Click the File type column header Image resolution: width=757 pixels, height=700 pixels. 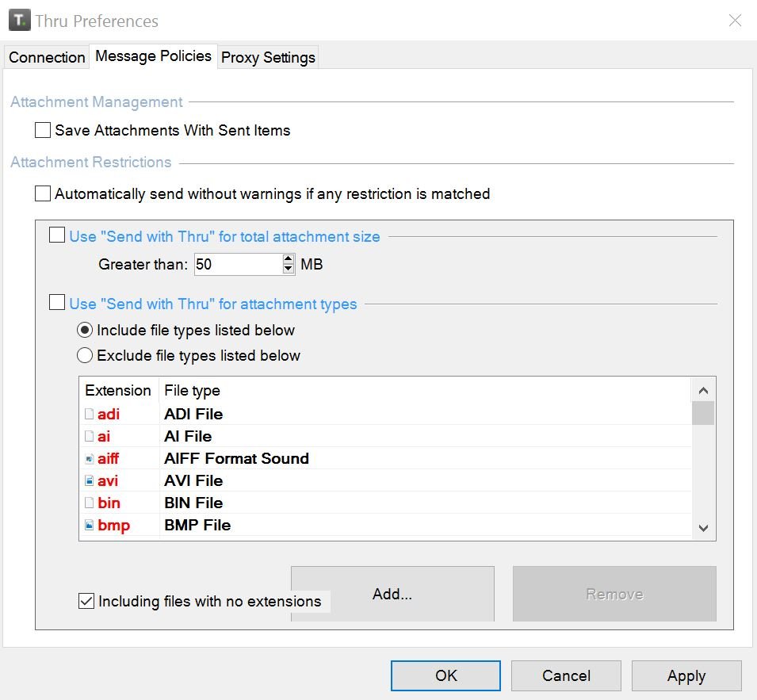click(x=192, y=390)
